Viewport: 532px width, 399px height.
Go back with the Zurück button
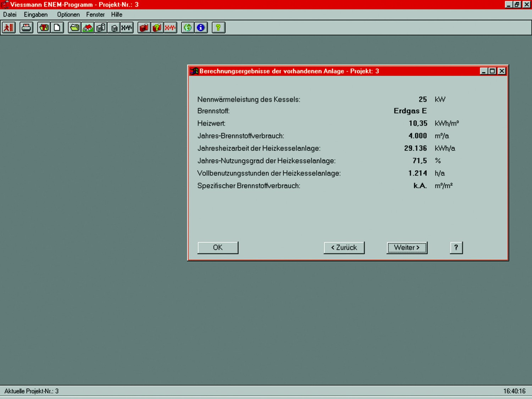pos(344,248)
